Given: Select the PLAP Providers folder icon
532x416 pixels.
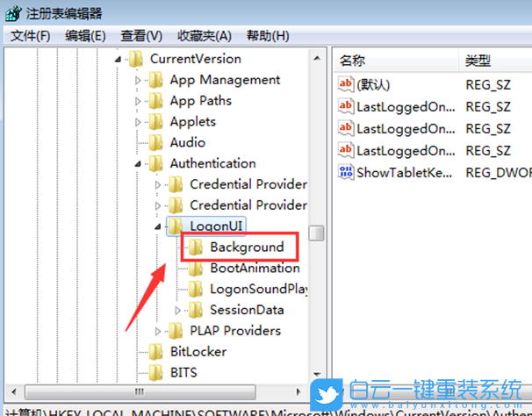Looking at the screenshot, I should pos(176,331).
